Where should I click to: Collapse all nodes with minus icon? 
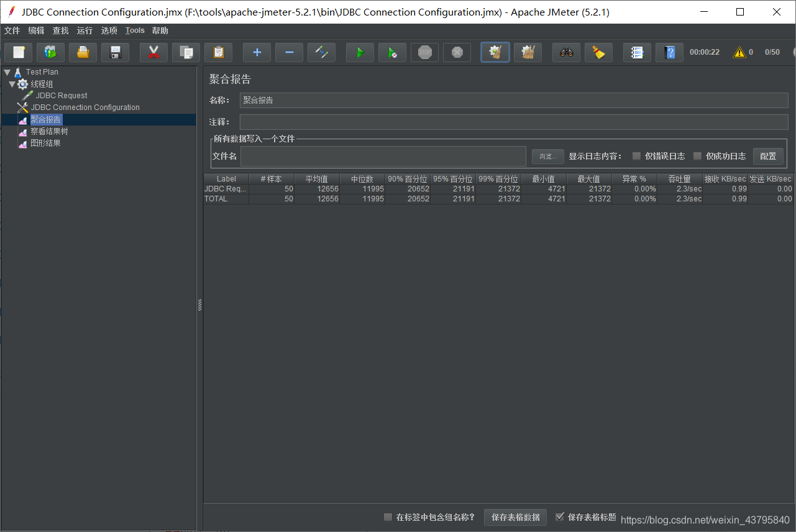pos(289,52)
